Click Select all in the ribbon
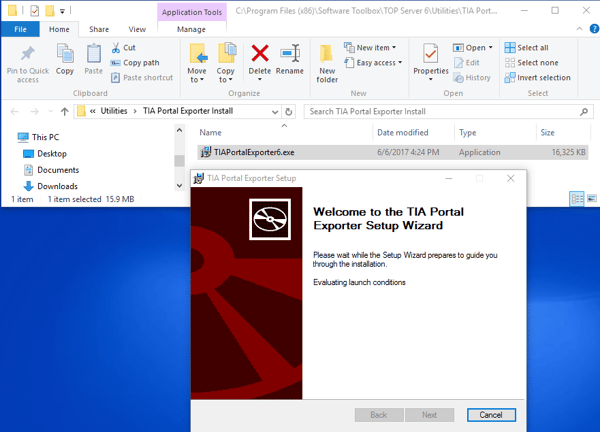Image resolution: width=600 pixels, height=432 pixels. pos(526,47)
